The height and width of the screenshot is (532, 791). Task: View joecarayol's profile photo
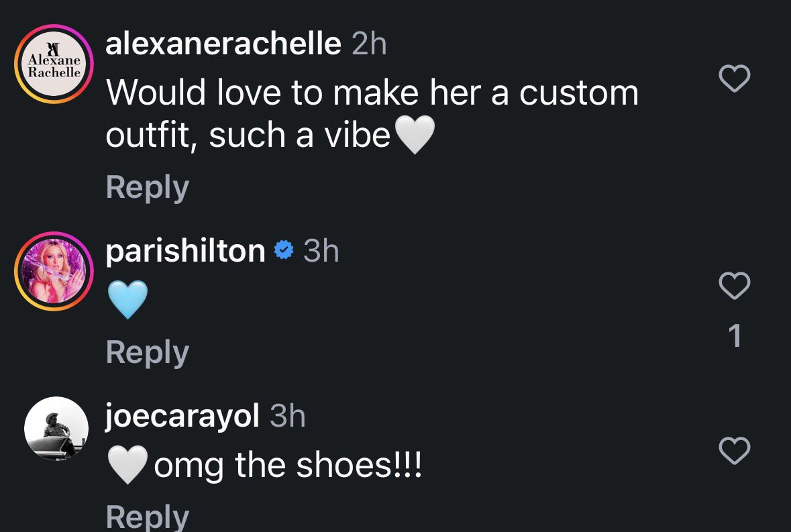56,429
